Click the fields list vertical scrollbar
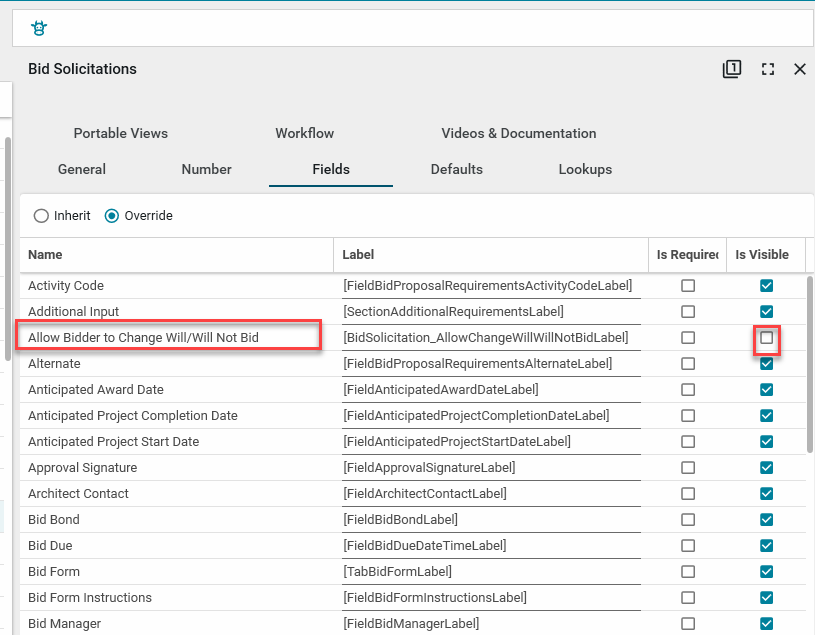The image size is (815, 635). pos(809,360)
